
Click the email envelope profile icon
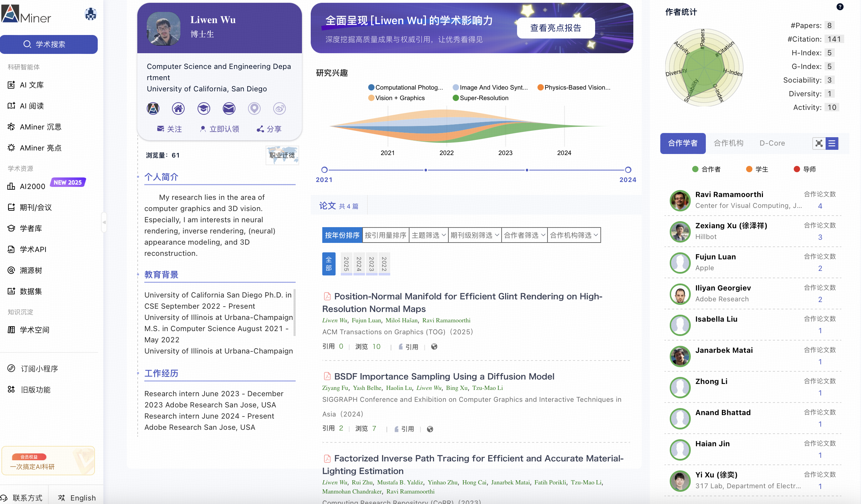click(229, 108)
